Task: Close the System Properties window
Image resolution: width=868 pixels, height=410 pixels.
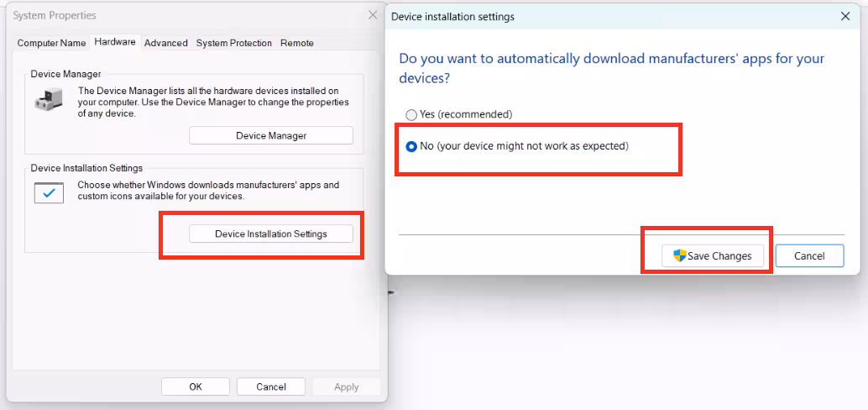Action: point(373,15)
